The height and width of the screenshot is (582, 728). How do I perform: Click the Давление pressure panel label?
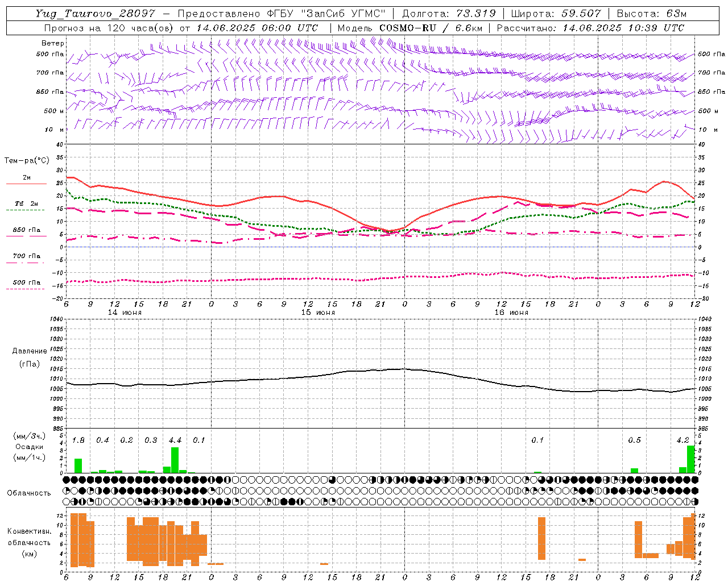point(30,351)
